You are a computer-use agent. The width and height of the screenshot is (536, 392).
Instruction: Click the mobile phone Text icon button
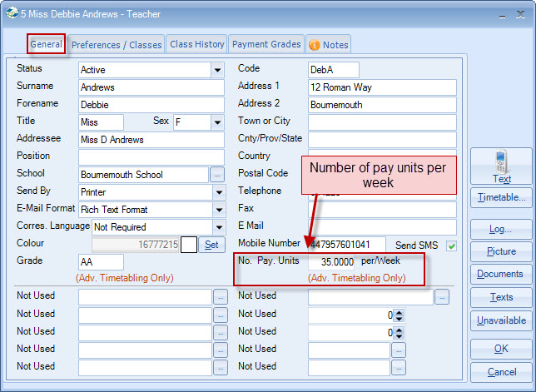501,166
